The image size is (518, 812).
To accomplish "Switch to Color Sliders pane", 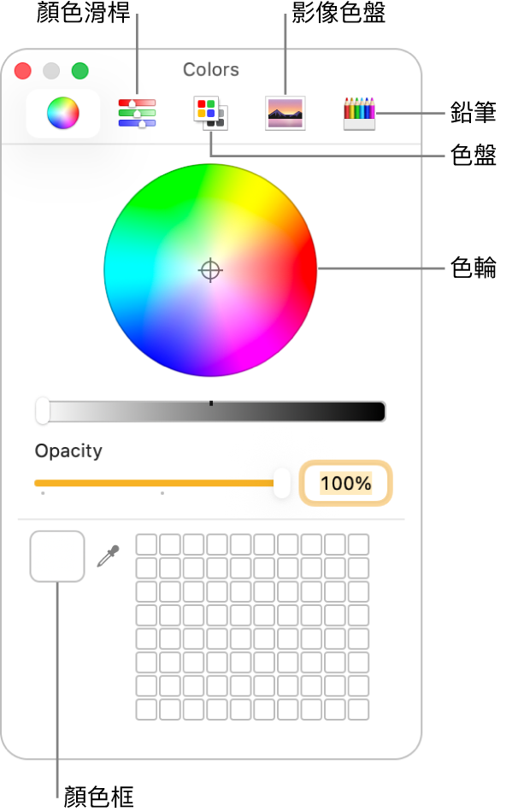I will tap(137, 113).
